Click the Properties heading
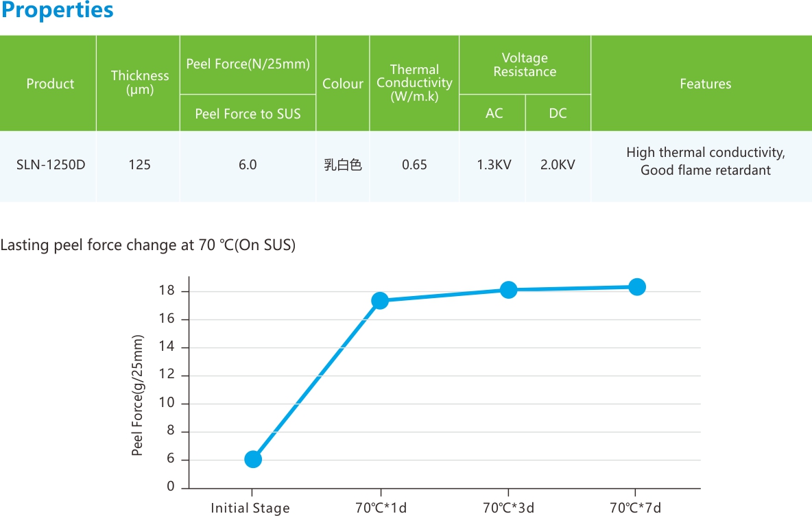Viewport: 812px width, 516px height. tap(58, 11)
